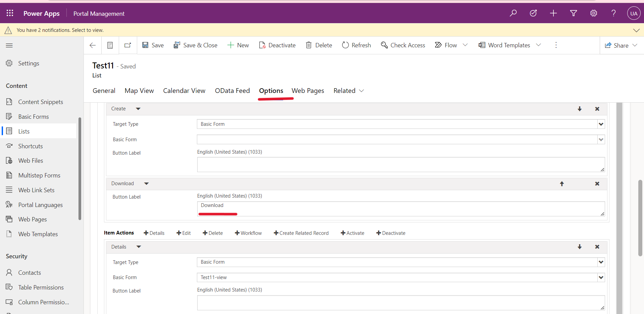
Task: Expand the Share dropdown chevron
Action: (x=635, y=45)
